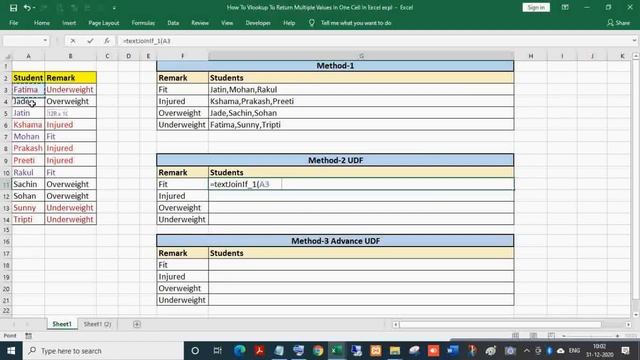Select column H header
640x360 pixels.
[531, 56]
